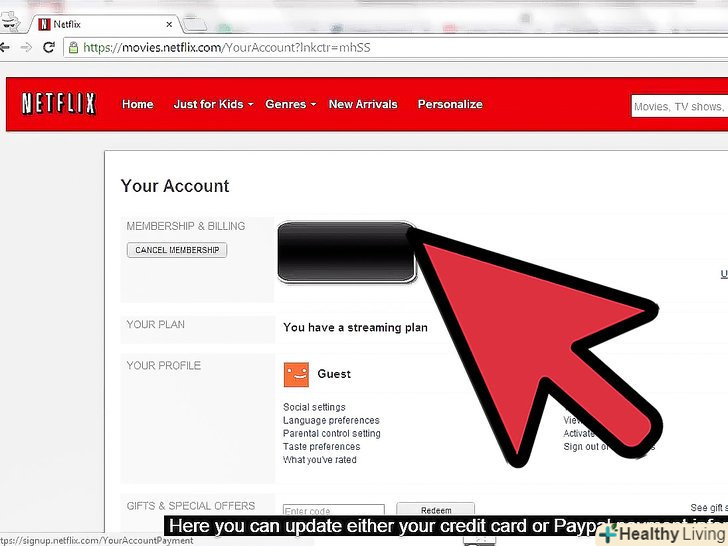Open the New Arrivals page
The image size is (728, 546).
point(363,104)
